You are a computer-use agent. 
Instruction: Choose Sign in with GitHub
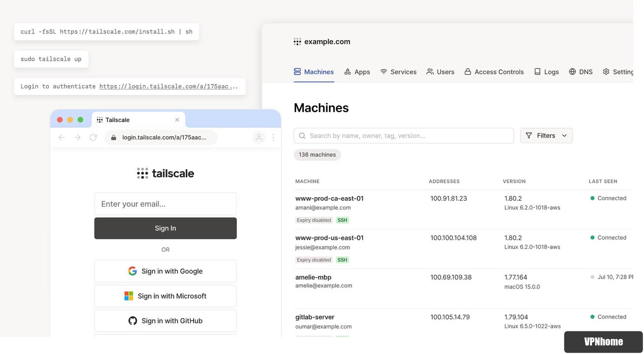tap(166, 321)
